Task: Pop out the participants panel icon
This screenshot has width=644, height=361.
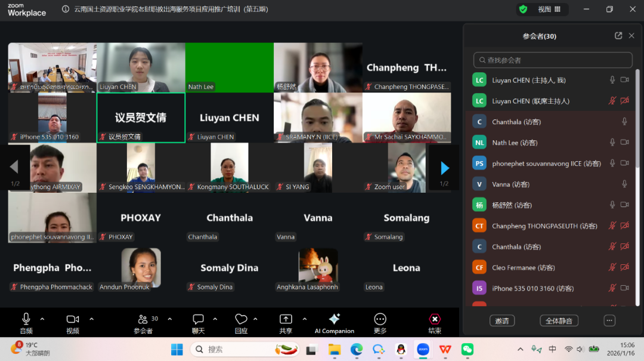Action: pyautogui.click(x=618, y=36)
